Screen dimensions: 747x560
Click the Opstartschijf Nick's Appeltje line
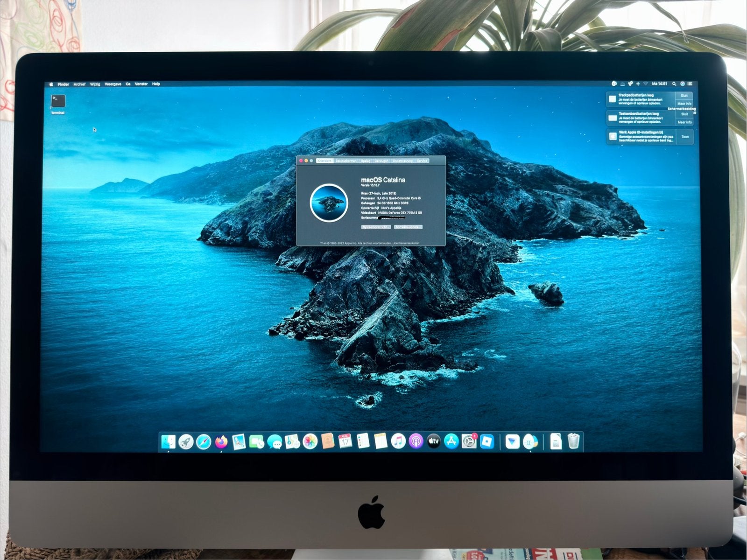click(381, 208)
